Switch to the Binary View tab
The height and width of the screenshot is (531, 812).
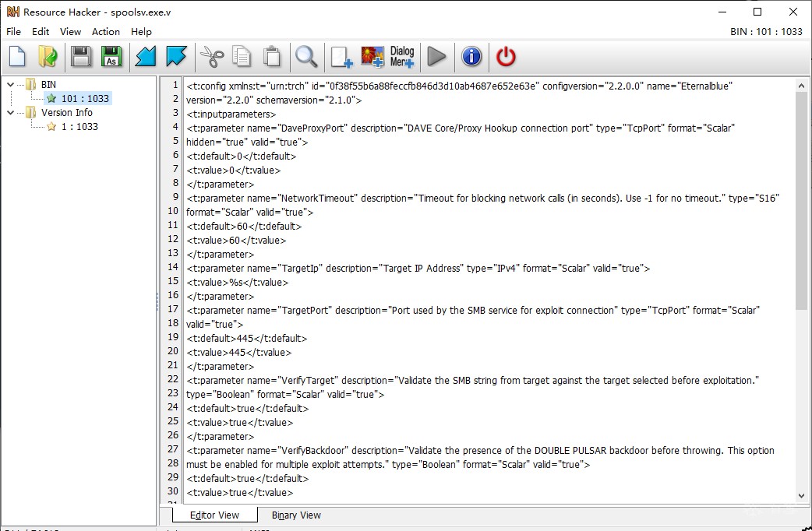[x=296, y=515]
